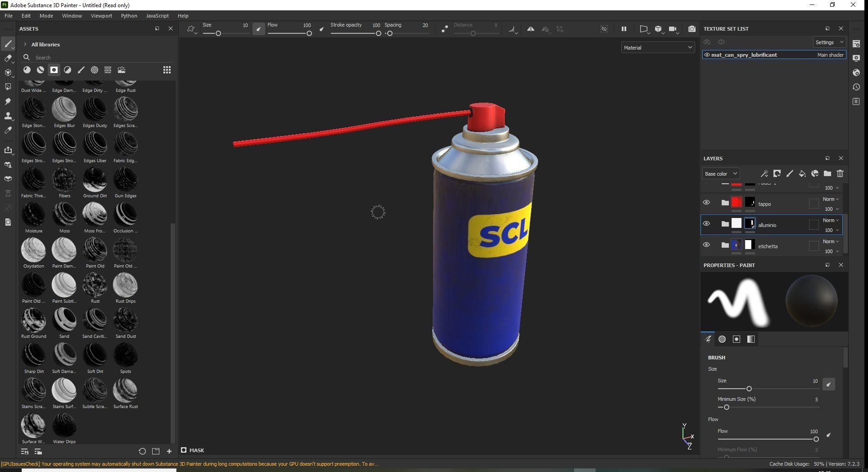This screenshot has height=472, width=868.
Task: Adjust the Stroke opacity slider
Action: [356, 33]
